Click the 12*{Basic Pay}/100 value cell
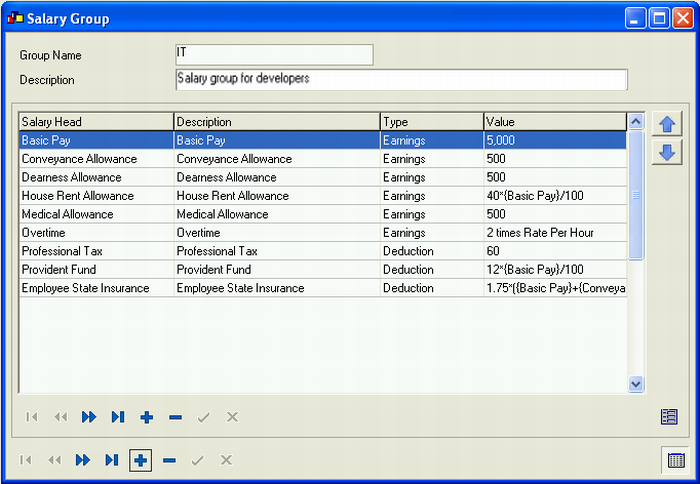Image resolution: width=700 pixels, height=484 pixels. click(x=555, y=269)
